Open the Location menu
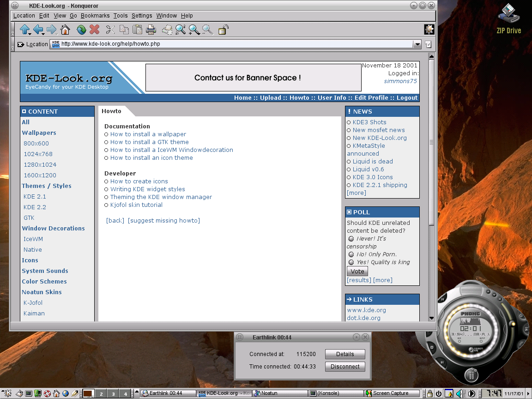 (24, 16)
